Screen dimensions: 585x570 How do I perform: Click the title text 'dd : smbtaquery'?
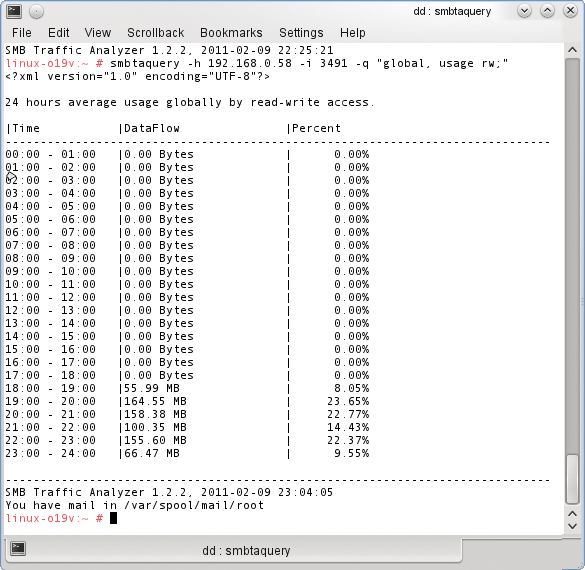point(452,11)
